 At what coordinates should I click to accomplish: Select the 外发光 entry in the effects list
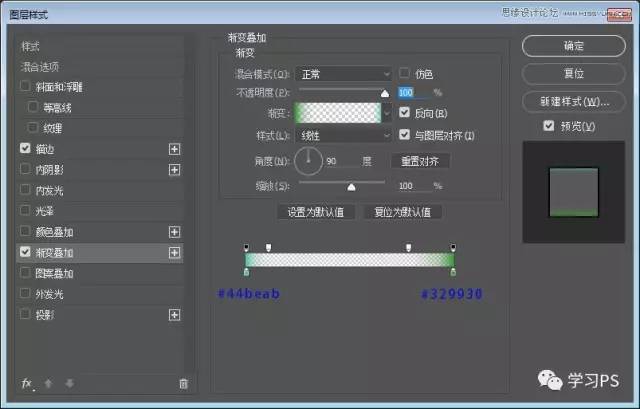48,294
